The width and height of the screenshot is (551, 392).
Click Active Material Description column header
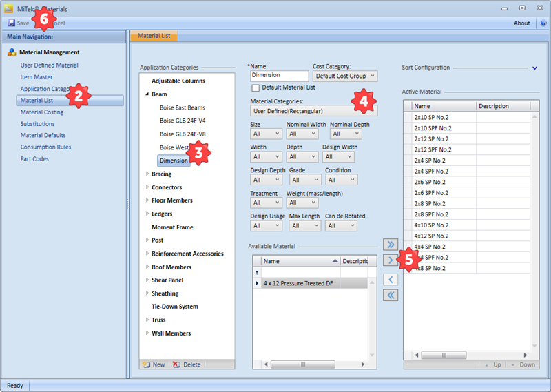tap(503, 106)
